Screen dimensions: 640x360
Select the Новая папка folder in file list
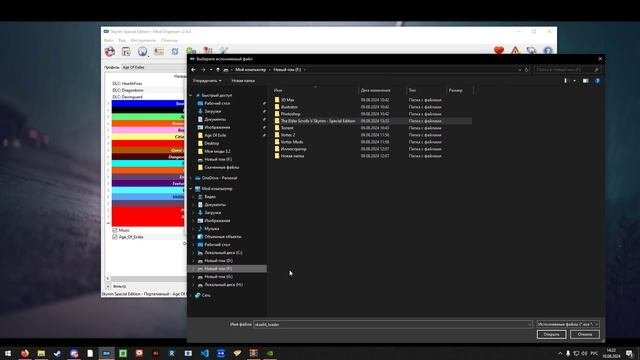pyautogui.click(x=292, y=156)
